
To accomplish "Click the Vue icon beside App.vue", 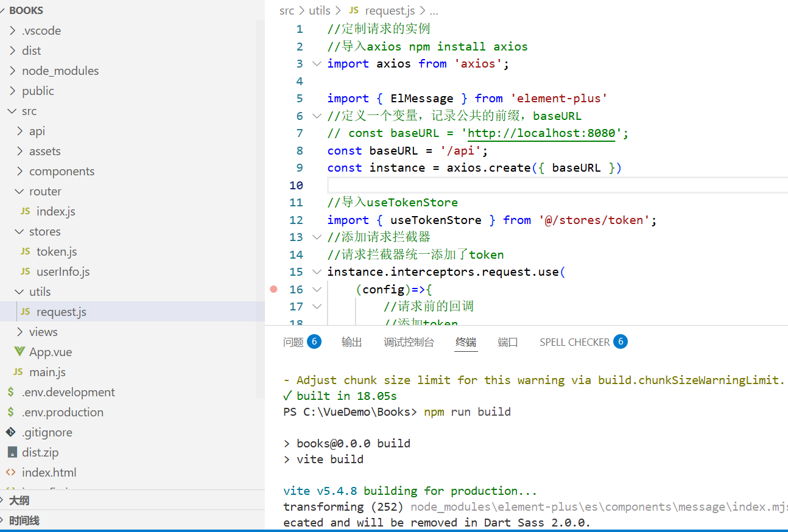I will 19,352.
